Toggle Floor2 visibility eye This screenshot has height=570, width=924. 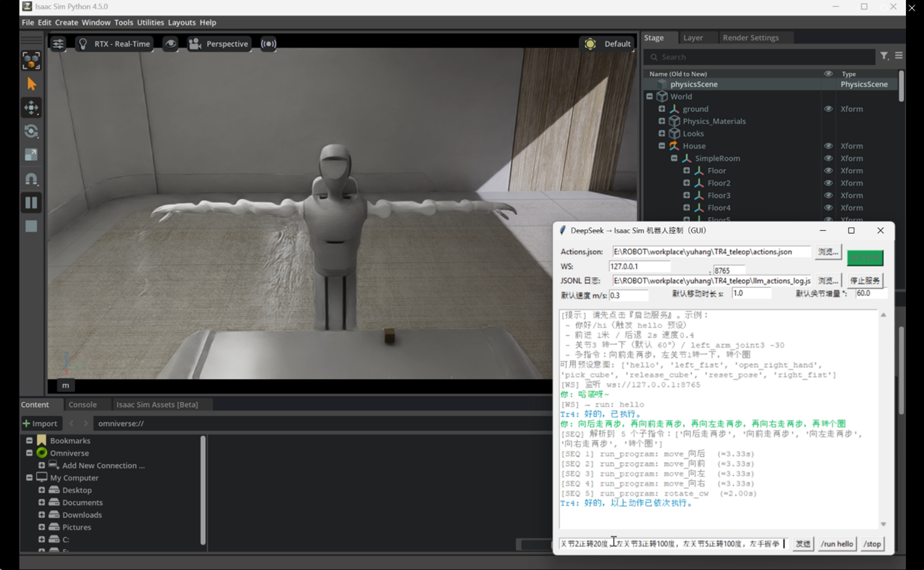tap(828, 184)
